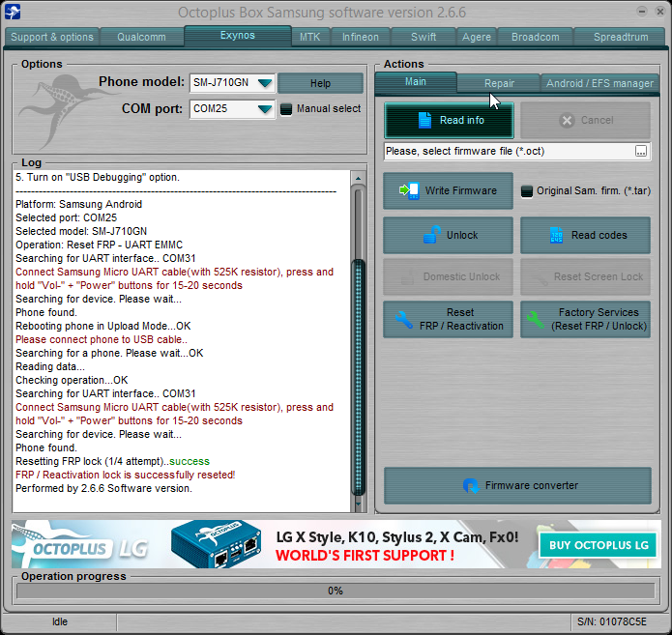
Task: Click the Octoplus LG banner box image
Action: [216, 544]
